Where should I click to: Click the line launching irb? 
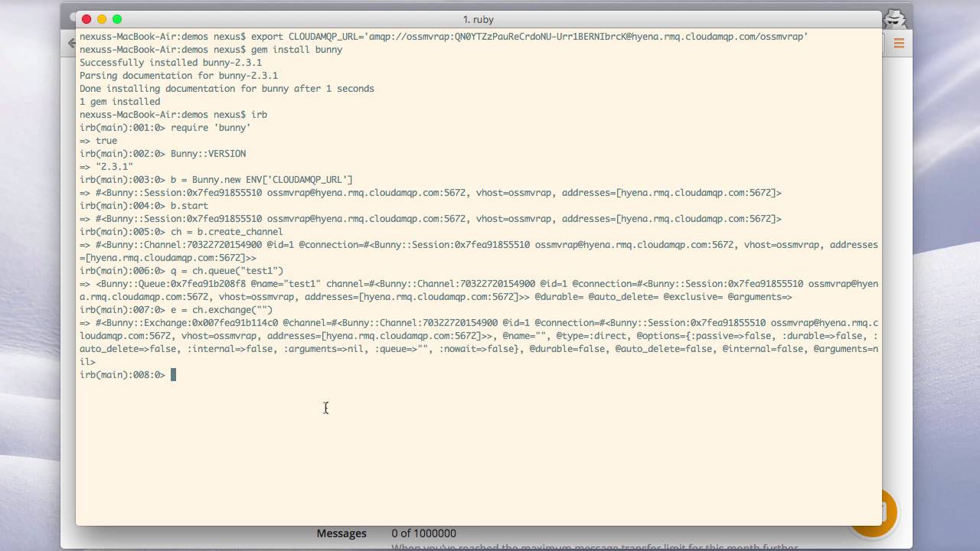pyautogui.click(x=173, y=115)
